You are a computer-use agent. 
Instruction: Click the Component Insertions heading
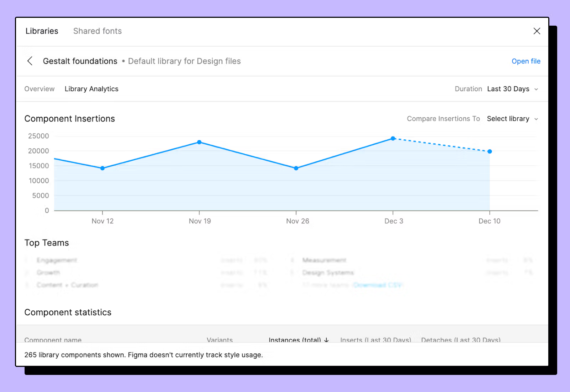pyautogui.click(x=69, y=119)
